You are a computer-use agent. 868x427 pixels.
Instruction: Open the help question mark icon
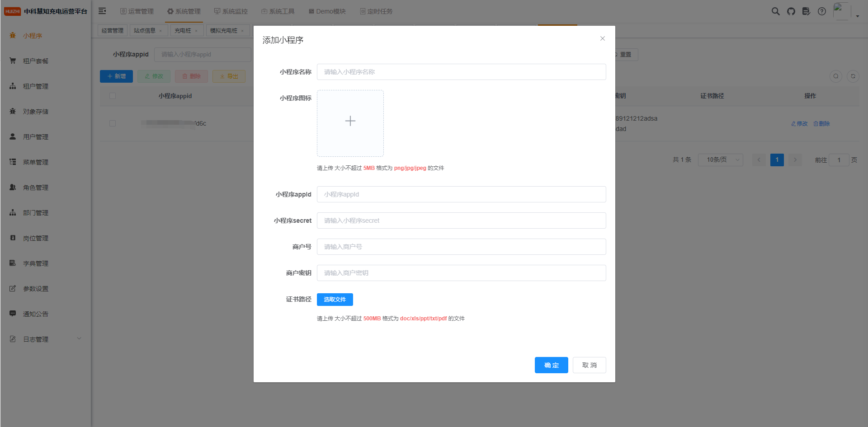tap(822, 11)
